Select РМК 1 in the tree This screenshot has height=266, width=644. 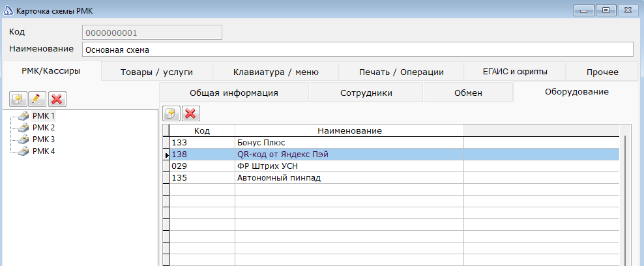click(44, 116)
